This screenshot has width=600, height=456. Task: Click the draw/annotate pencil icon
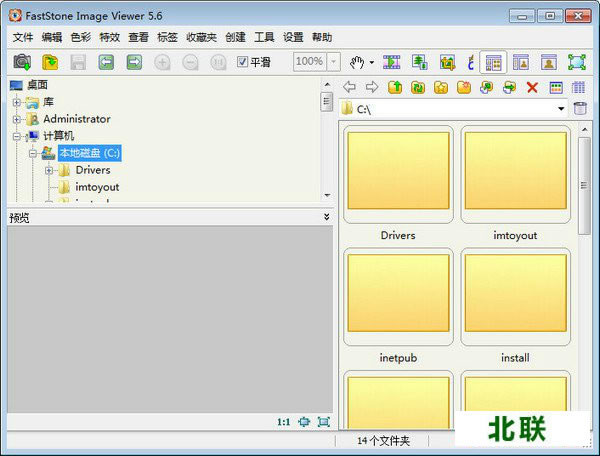(x=471, y=62)
